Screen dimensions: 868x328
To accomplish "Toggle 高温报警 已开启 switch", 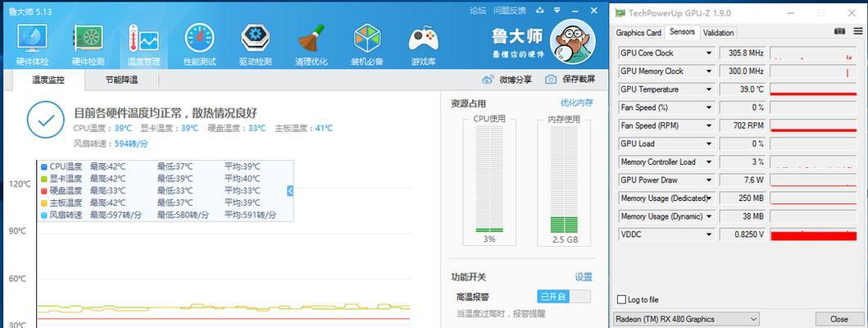I will (564, 296).
